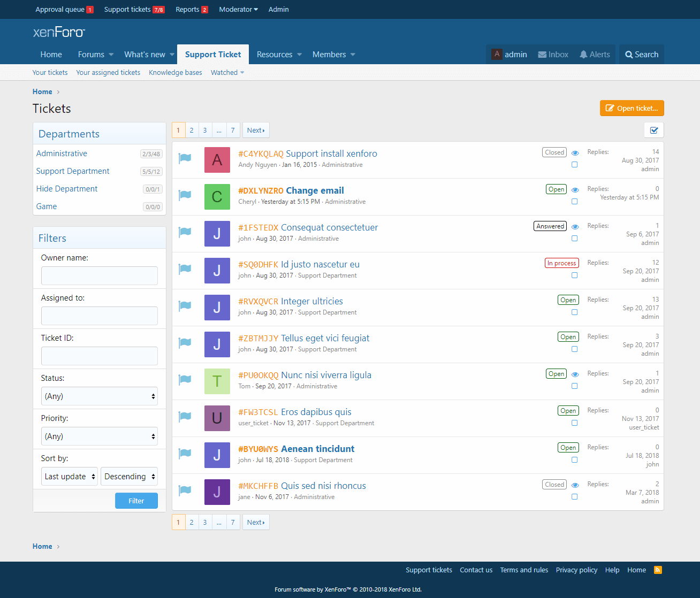Click the select-all checkmark icon above ticket list
This screenshot has width=700, height=598.
click(x=654, y=130)
